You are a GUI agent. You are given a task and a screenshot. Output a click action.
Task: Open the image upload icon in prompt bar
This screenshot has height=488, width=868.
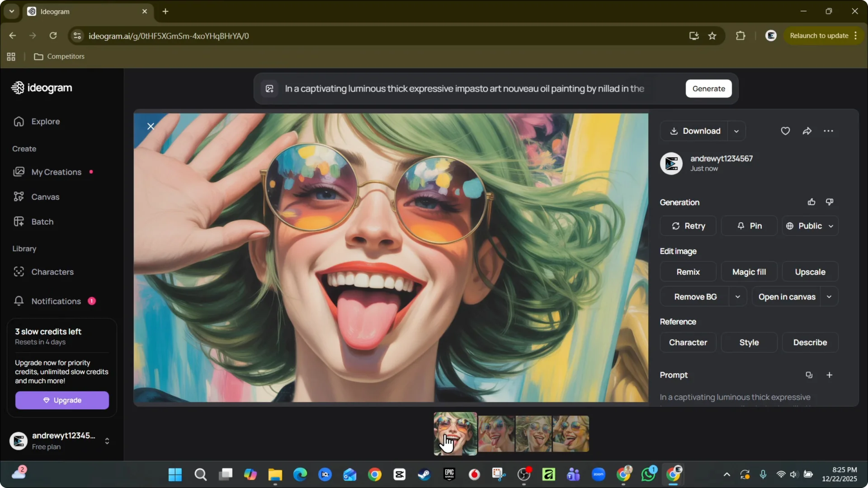tap(269, 89)
